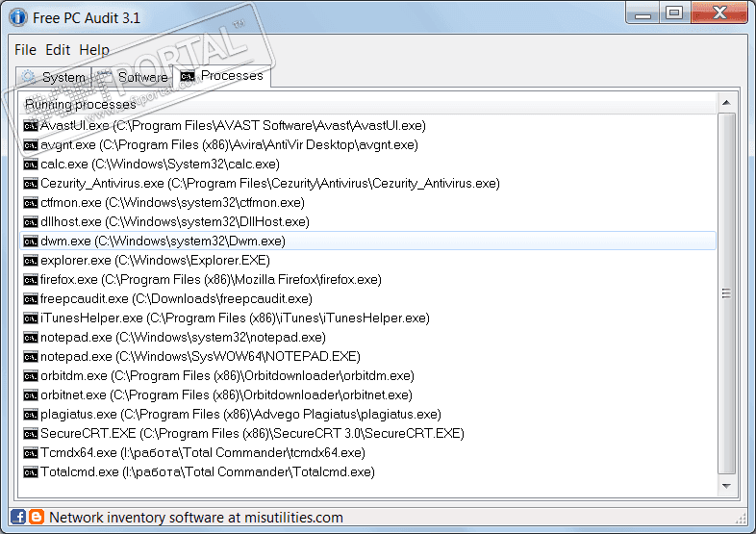Select the Cezurity_Antivirus.exe process row
Image resolution: width=756 pixels, height=534 pixels.
[367, 184]
